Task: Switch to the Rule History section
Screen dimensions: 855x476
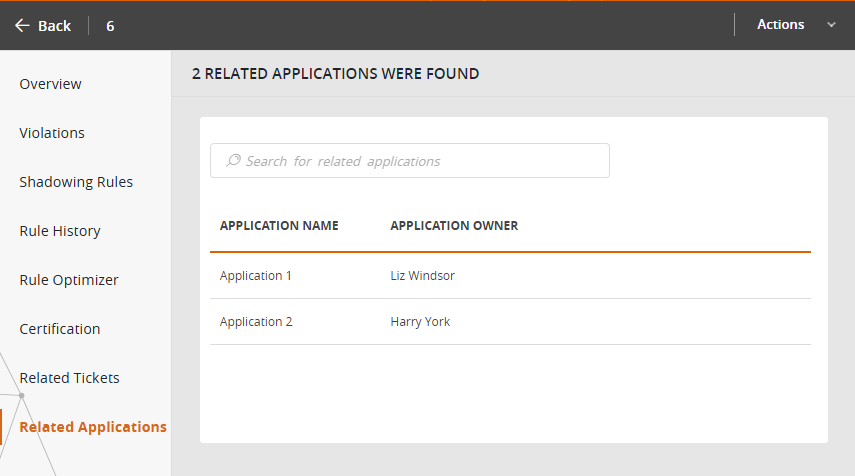Action: coord(60,231)
